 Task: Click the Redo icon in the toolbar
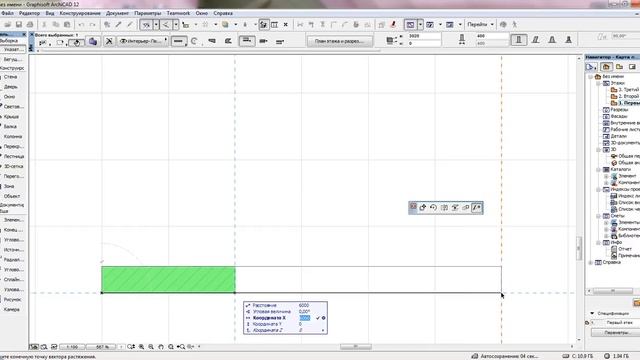tap(92, 25)
